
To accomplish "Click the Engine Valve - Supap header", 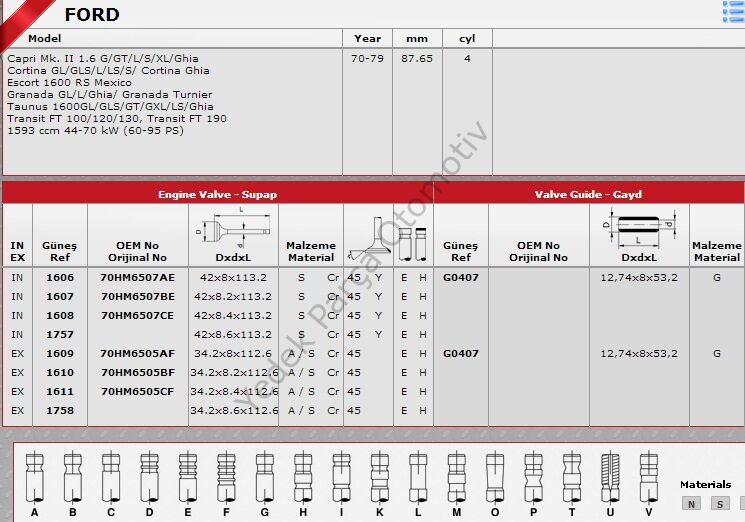I will [218, 194].
